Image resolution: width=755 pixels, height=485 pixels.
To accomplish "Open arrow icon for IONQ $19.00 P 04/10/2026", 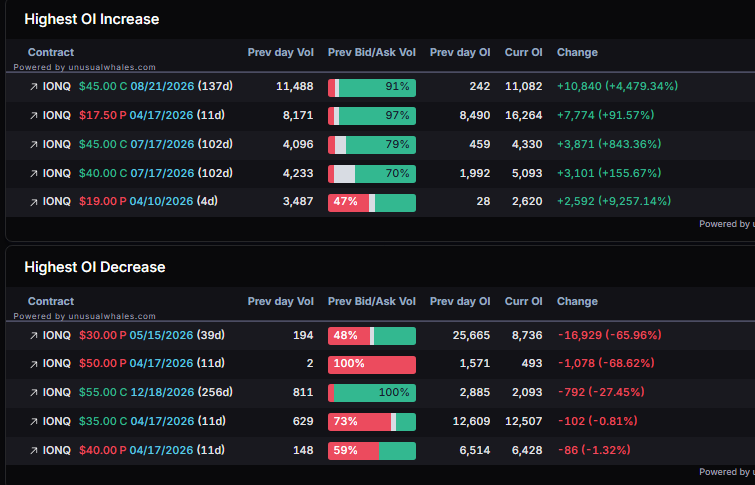I will click(34, 202).
